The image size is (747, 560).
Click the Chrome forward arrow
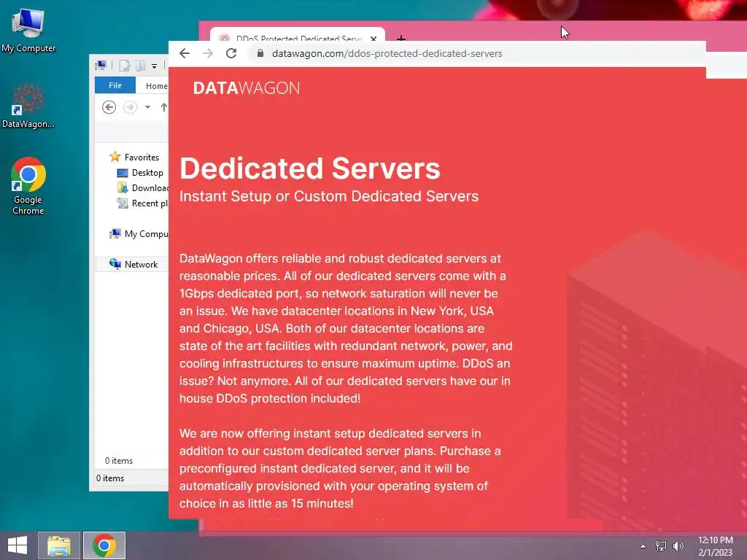coord(208,53)
